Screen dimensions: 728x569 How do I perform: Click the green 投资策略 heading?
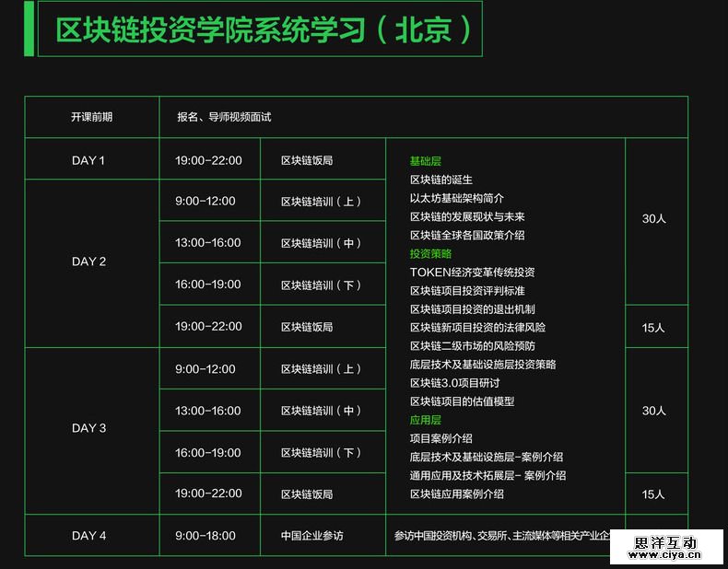click(x=430, y=253)
